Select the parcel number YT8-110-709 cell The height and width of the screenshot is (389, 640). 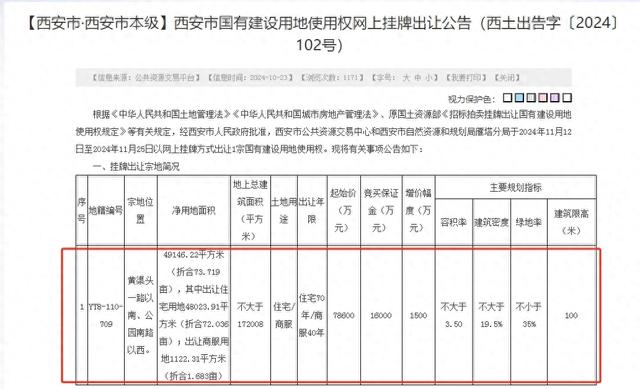[106, 315]
